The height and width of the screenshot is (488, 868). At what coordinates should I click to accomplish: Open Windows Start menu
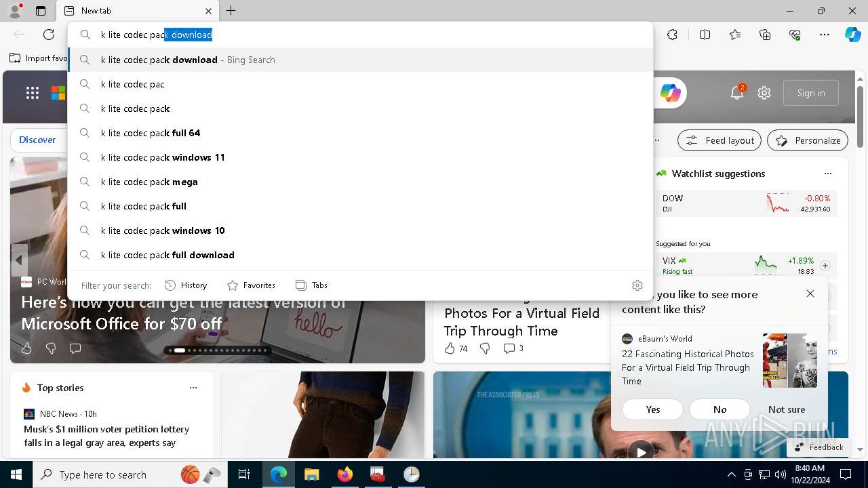16,474
